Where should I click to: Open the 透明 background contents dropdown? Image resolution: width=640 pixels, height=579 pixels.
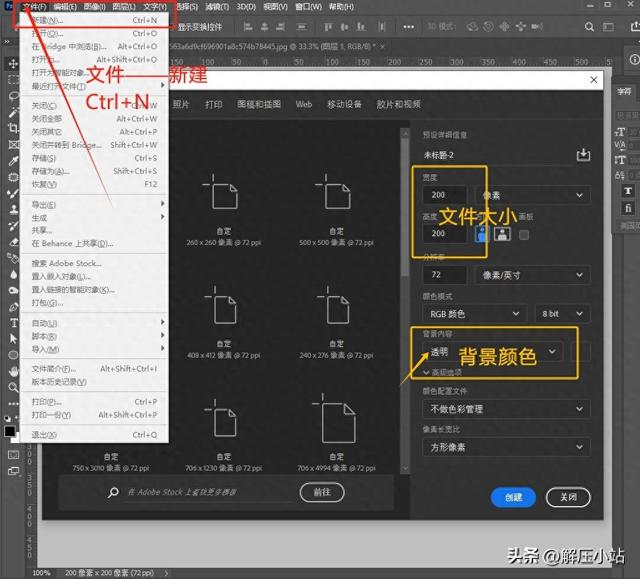[x=494, y=352]
